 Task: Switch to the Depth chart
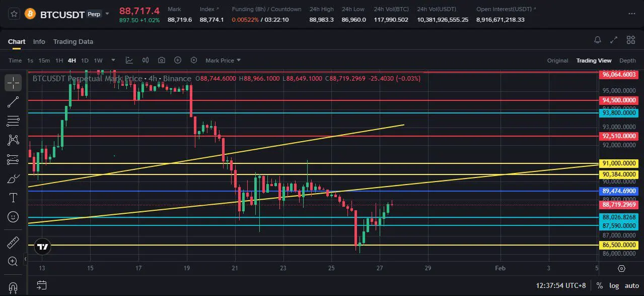627,61
